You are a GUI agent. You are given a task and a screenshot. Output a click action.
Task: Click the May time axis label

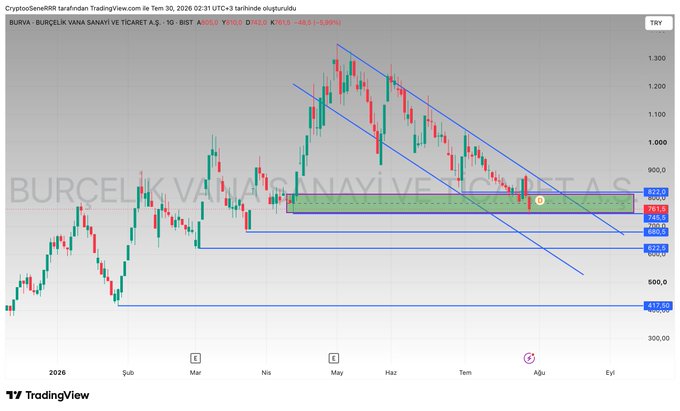point(337,372)
